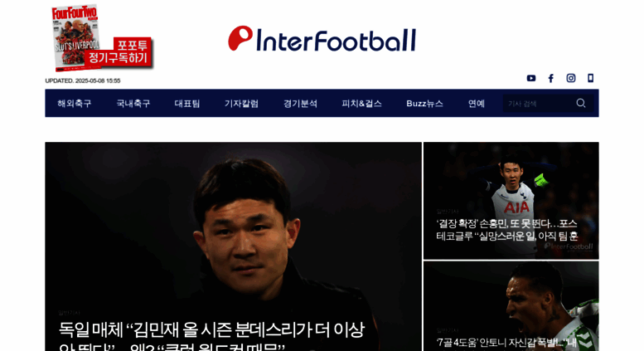
Task: Open the Facebook page icon
Action: pos(551,78)
